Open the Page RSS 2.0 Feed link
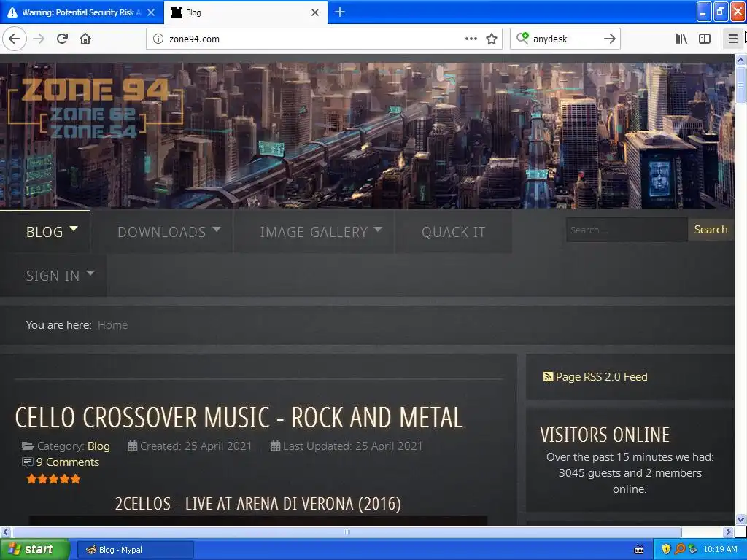 pos(601,377)
